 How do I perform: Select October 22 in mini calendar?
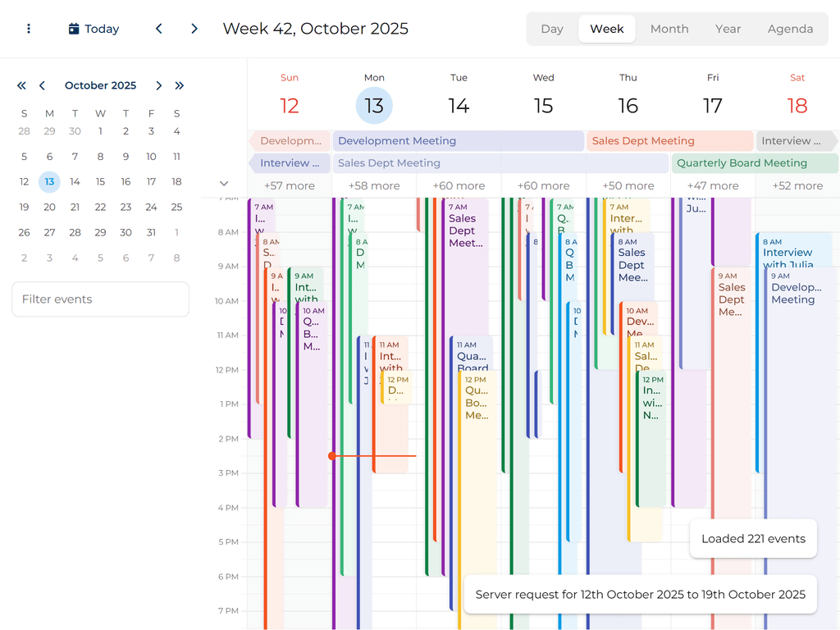tap(100, 208)
